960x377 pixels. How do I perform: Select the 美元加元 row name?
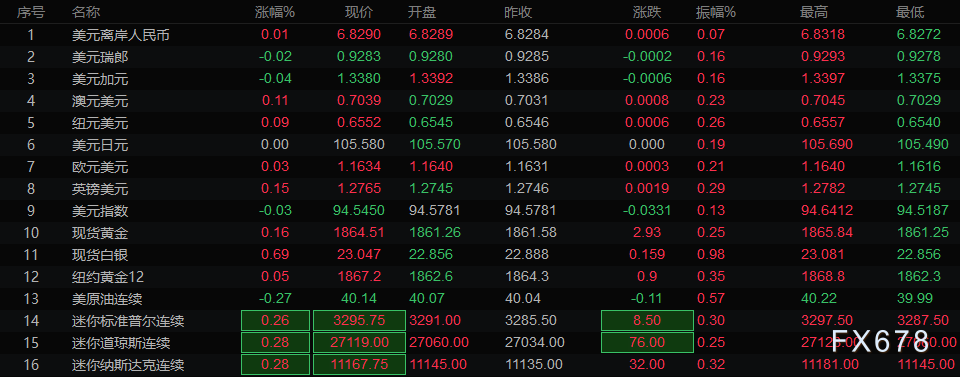click(100, 79)
